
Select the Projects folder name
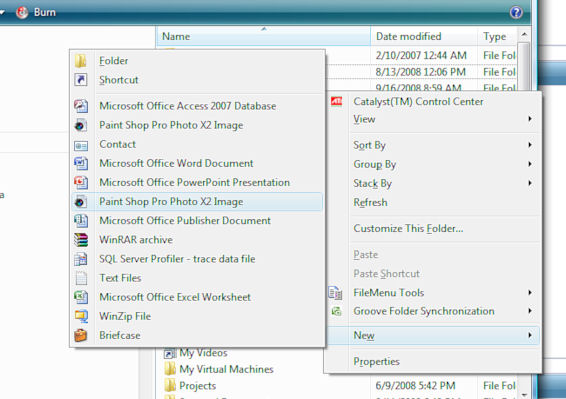tap(197, 386)
